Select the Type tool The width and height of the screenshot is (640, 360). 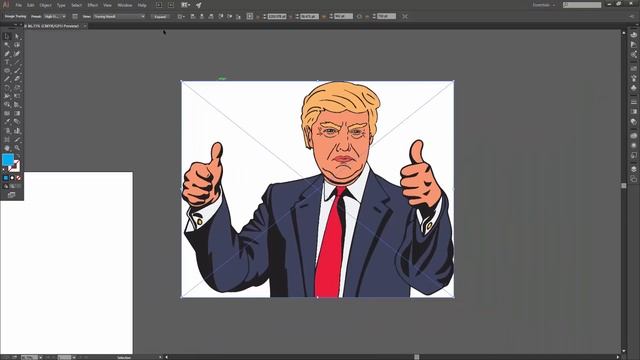pyautogui.click(x=7, y=62)
